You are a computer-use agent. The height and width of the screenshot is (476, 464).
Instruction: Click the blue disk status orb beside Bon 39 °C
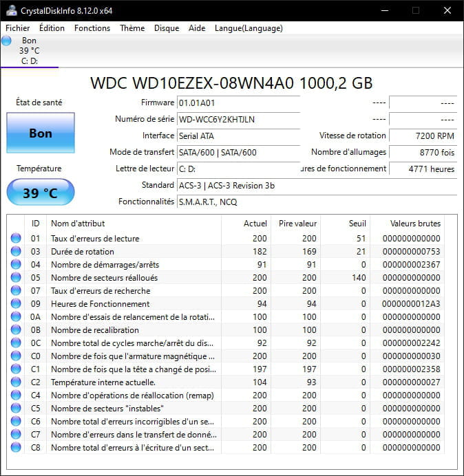tap(6, 41)
